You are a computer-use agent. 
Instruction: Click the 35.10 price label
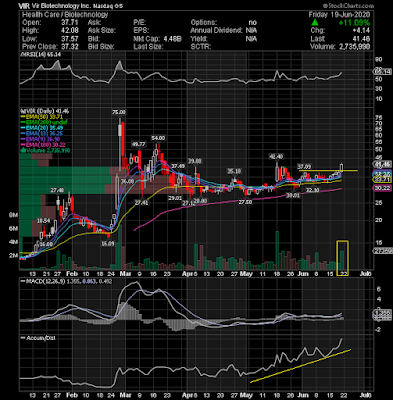click(x=234, y=171)
